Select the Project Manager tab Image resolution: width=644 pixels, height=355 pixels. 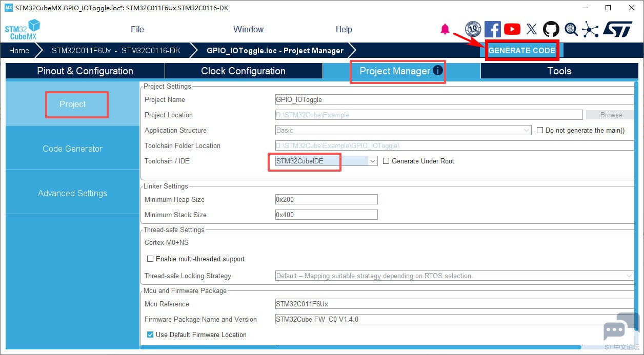(x=401, y=71)
